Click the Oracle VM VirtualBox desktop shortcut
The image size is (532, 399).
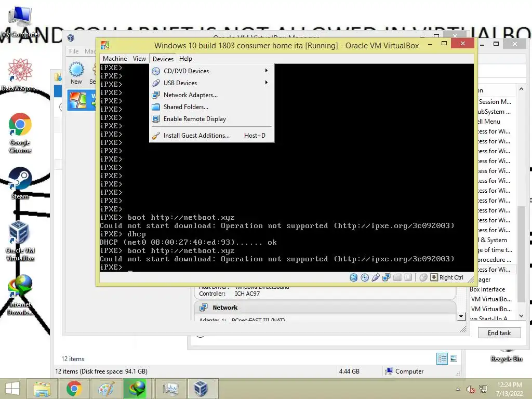click(20, 241)
